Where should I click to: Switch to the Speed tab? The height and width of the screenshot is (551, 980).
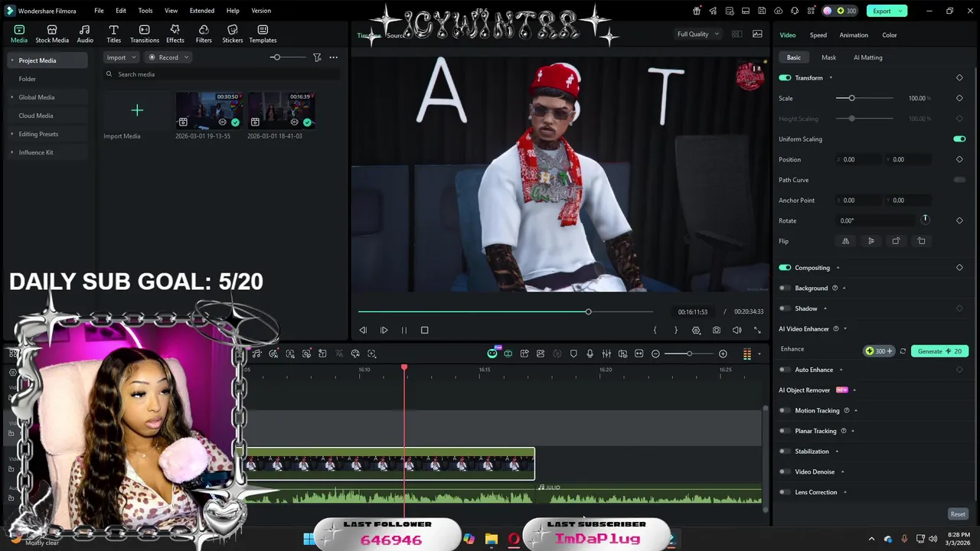tap(818, 35)
